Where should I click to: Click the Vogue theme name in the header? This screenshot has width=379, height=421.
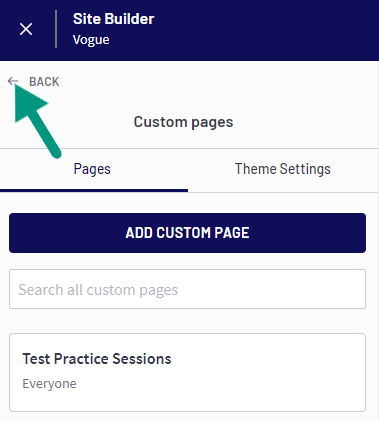click(x=91, y=40)
